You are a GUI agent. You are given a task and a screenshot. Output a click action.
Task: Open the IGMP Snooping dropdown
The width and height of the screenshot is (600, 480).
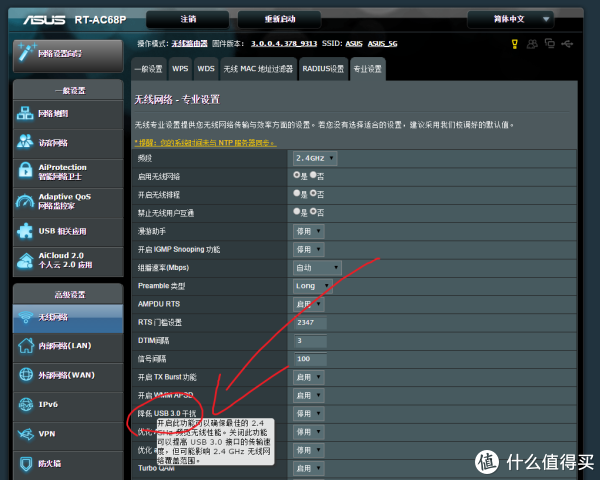coord(309,250)
